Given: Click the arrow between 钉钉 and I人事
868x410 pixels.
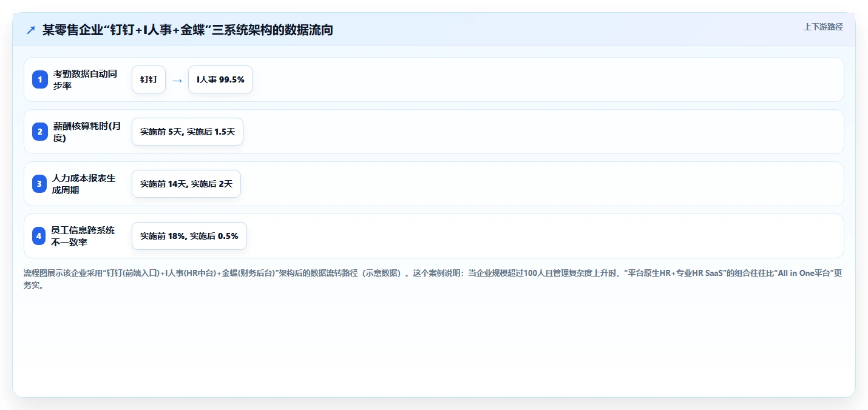Looking at the screenshot, I should coord(177,80).
